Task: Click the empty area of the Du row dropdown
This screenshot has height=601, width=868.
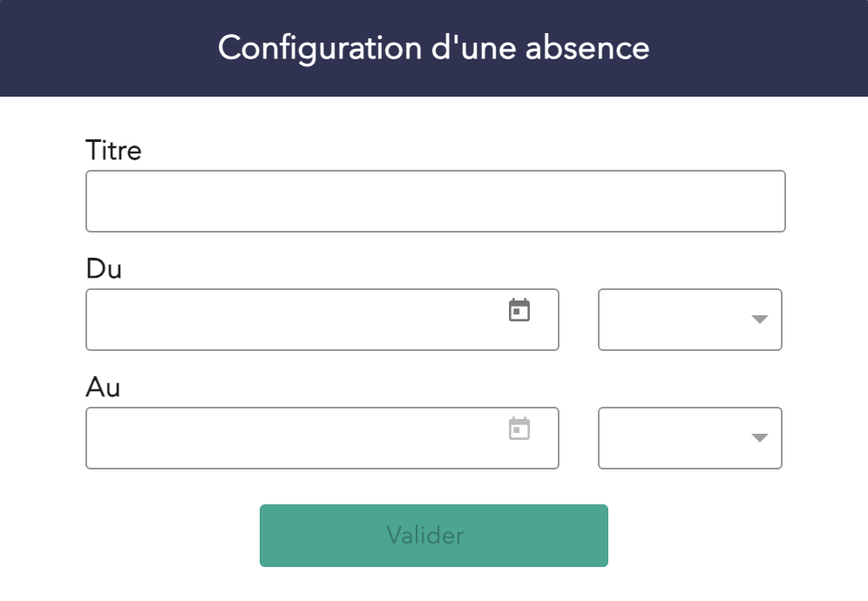Action: [x=662, y=320]
